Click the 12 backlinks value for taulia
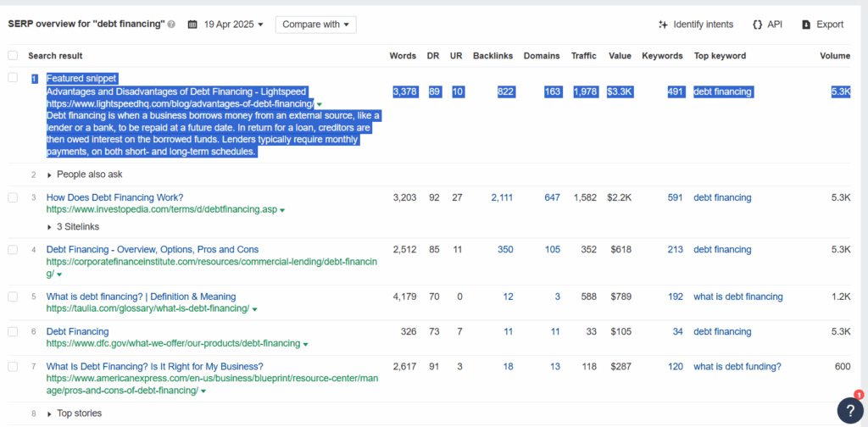 (x=508, y=297)
